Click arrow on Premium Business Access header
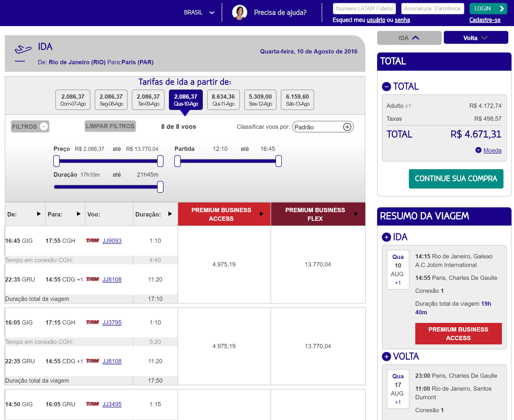 click(x=261, y=214)
